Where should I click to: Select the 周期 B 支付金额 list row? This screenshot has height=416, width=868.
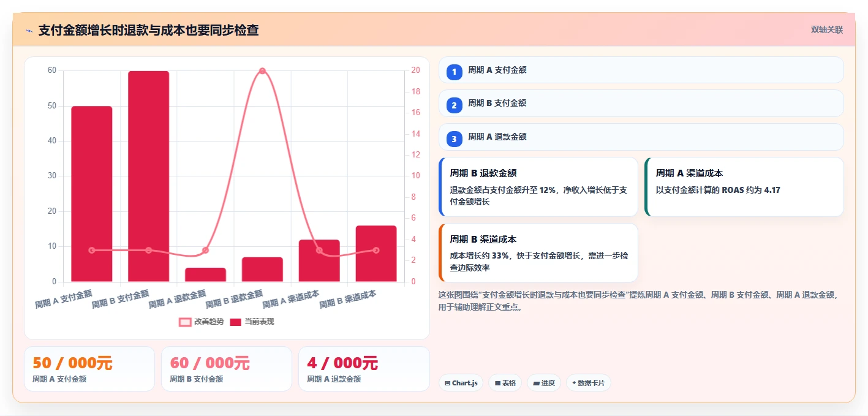[641, 103]
